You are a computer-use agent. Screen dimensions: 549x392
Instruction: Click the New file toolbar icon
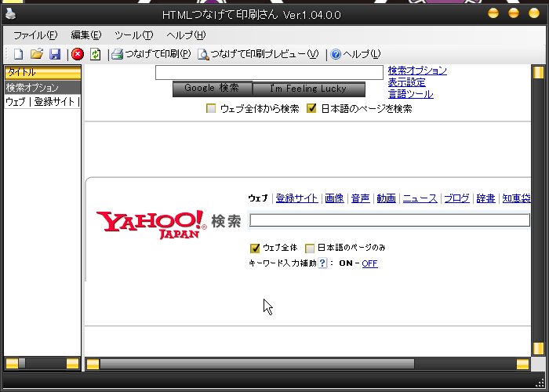point(18,54)
